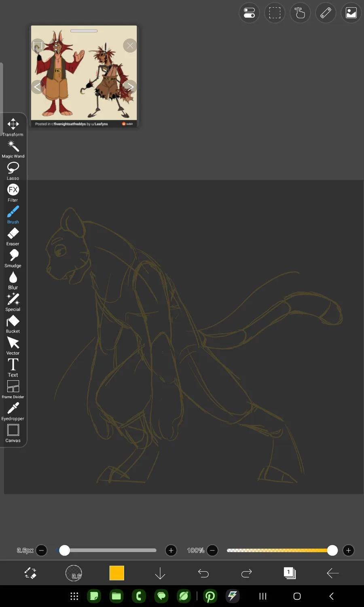This screenshot has height=607, width=364.
Task: Increase brush thickness with the plus button
Action: tap(171, 550)
